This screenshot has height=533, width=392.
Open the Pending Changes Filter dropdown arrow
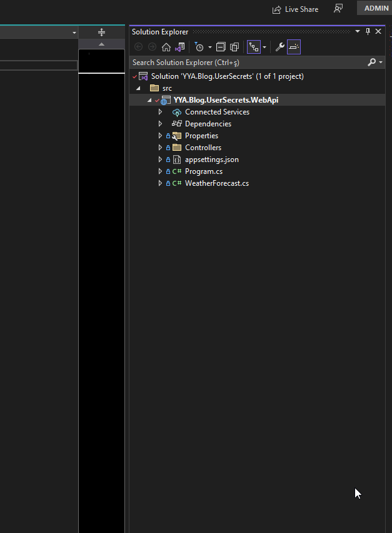pos(210,48)
